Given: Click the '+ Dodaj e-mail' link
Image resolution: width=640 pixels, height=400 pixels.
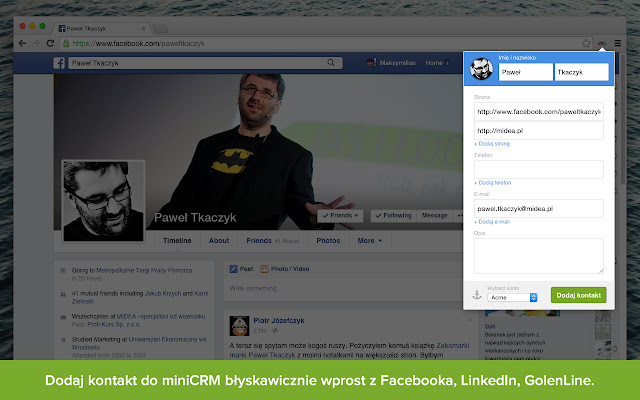Looking at the screenshot, I should point(492,222).
